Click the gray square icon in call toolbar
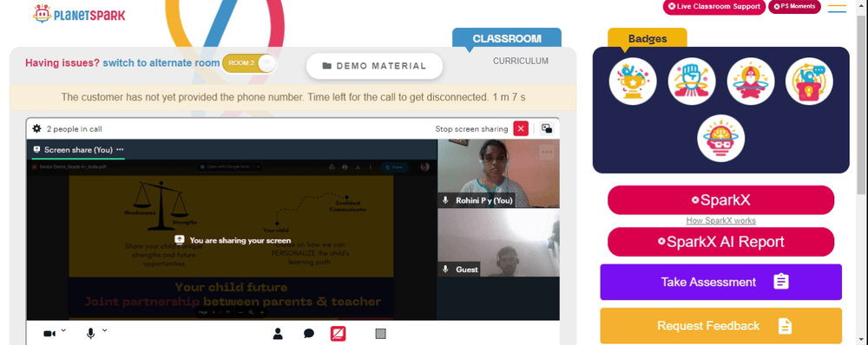Image resolution: width=868 pixels, height=345 pixels. tap(380, 334)
